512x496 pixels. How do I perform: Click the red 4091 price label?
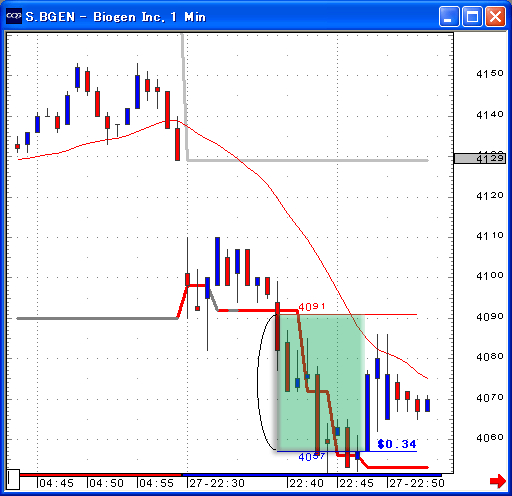tap(312, 306)
